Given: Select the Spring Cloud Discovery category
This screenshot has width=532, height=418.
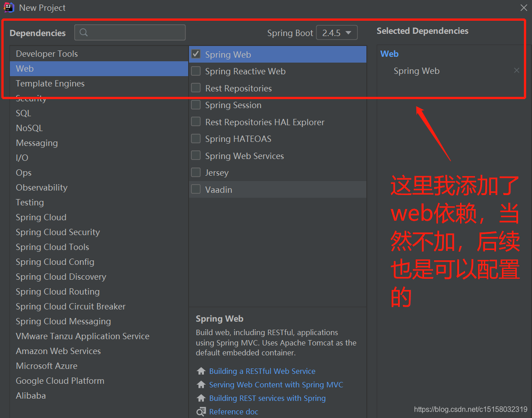Looking at the screenshot, I should [99, 277].
